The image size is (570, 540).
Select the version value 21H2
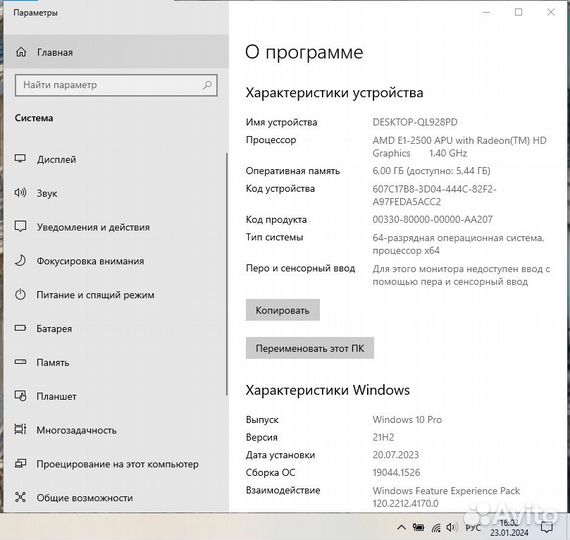click(x=383, y=437)
